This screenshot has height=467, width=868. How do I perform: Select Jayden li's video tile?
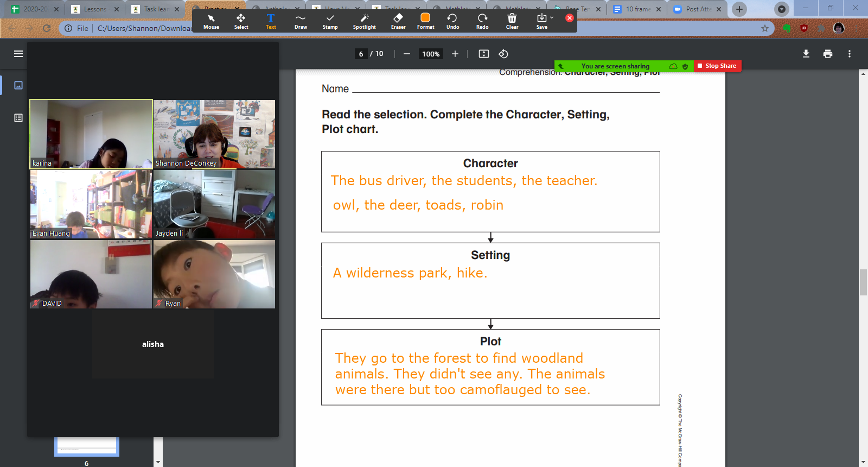click(214, 204)
